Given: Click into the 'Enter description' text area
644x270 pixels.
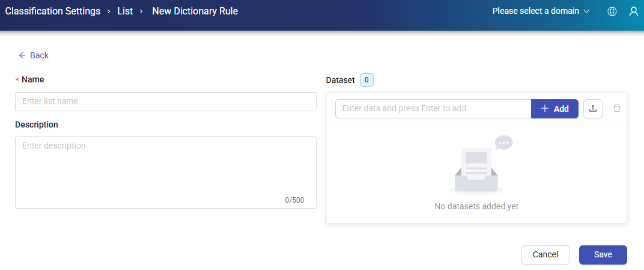Looking at the screenshot, I should click(165, 168).
